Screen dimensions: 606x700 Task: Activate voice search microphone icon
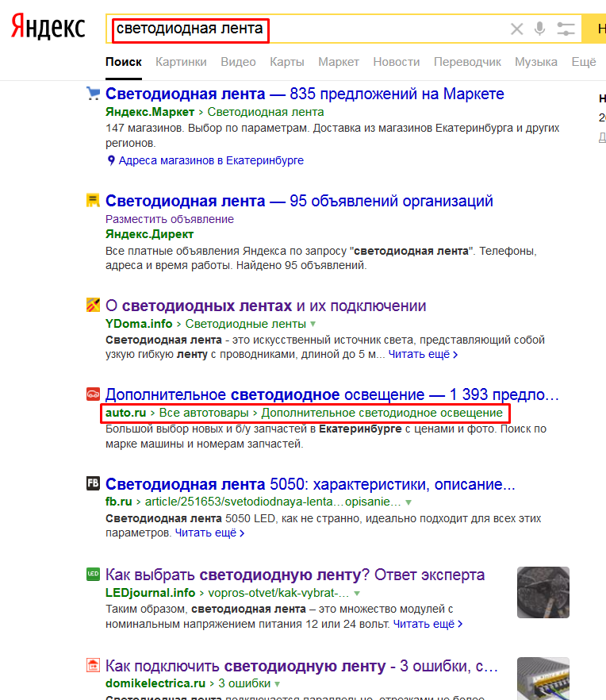tap(539, 29)
